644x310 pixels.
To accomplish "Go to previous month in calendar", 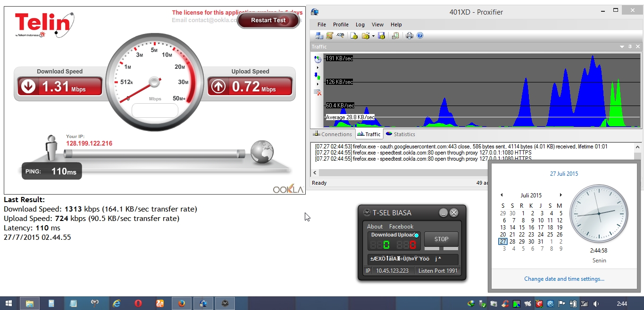I will point(502,195).
